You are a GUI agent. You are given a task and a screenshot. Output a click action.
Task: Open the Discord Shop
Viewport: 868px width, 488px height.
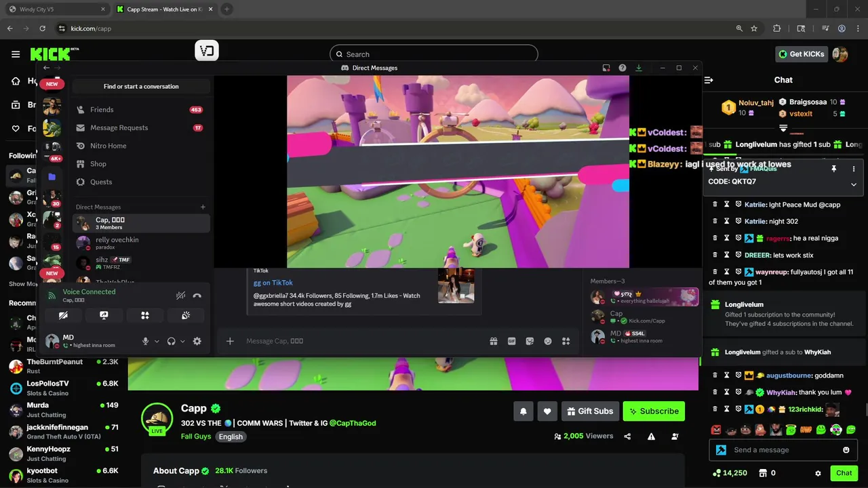coord(140,164)
